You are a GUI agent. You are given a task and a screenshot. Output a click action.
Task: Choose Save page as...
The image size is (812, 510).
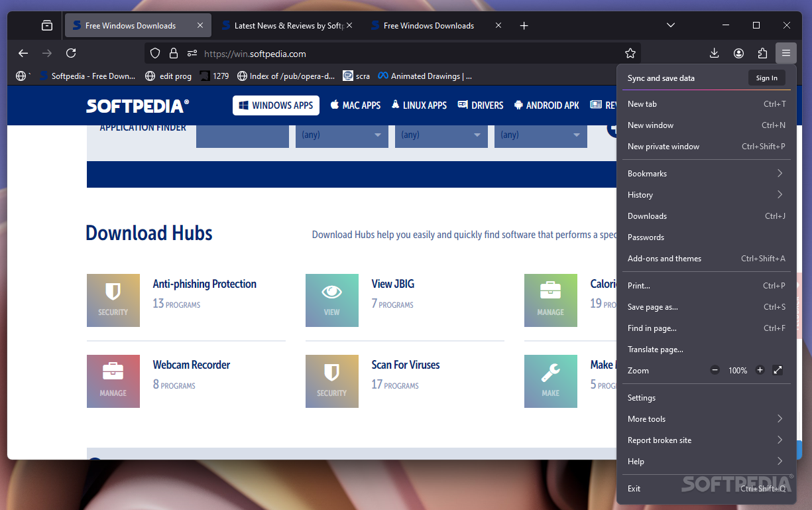707,307
